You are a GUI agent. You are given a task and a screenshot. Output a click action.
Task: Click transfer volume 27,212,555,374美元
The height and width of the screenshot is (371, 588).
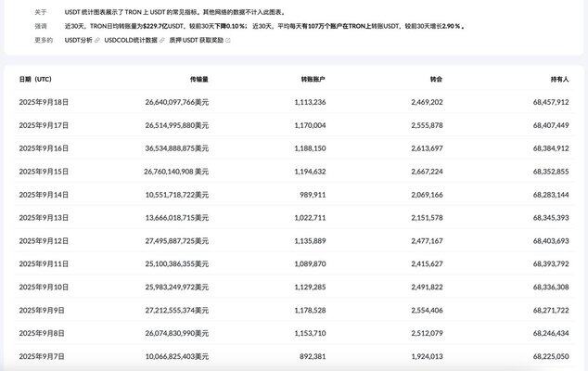[176, 310]
